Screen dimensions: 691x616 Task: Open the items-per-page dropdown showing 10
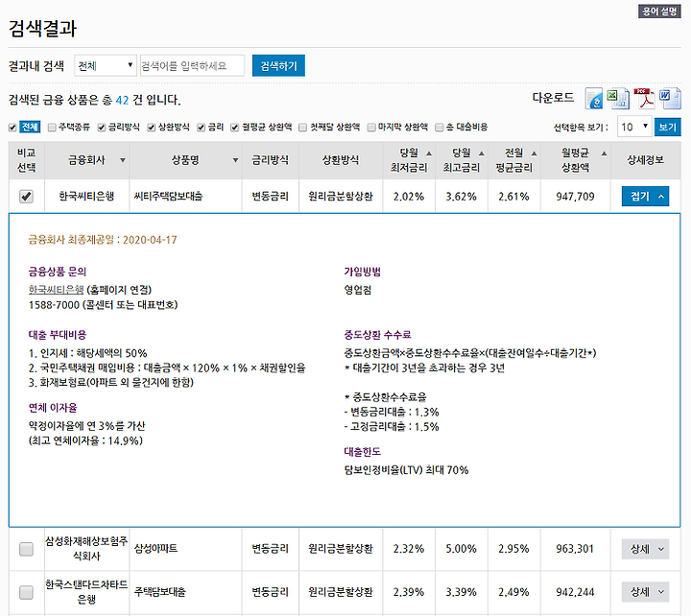pos(634,127)
